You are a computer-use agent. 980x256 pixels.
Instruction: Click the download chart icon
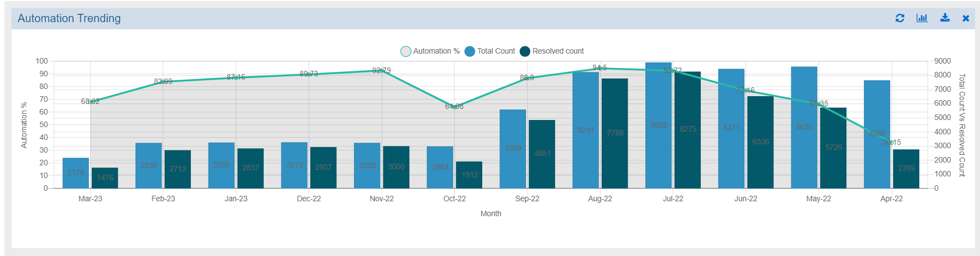pyautogui.click(x=945, y=18)
